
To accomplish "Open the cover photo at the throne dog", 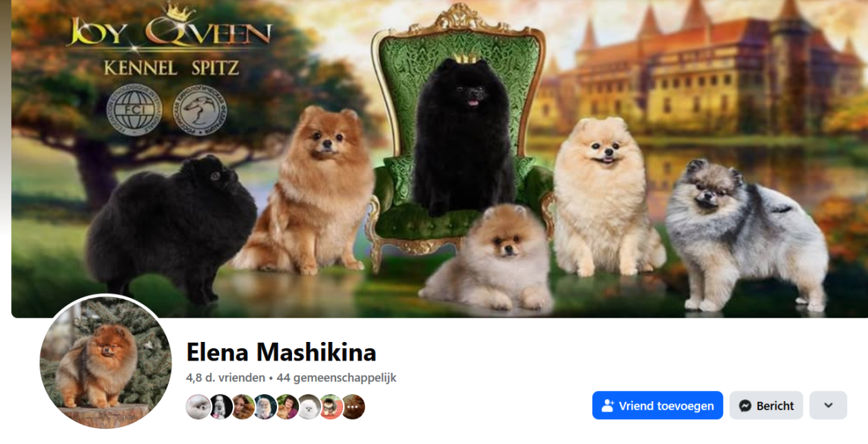I will coord(463,138).
